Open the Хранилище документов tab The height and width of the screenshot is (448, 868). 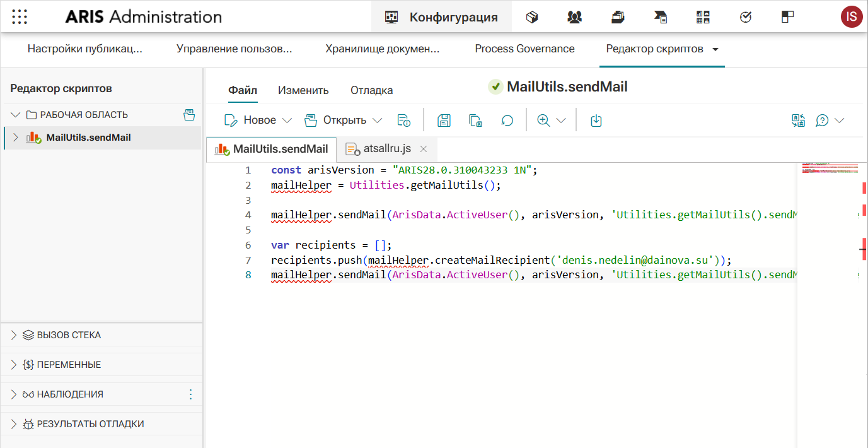tap(383, 49)
